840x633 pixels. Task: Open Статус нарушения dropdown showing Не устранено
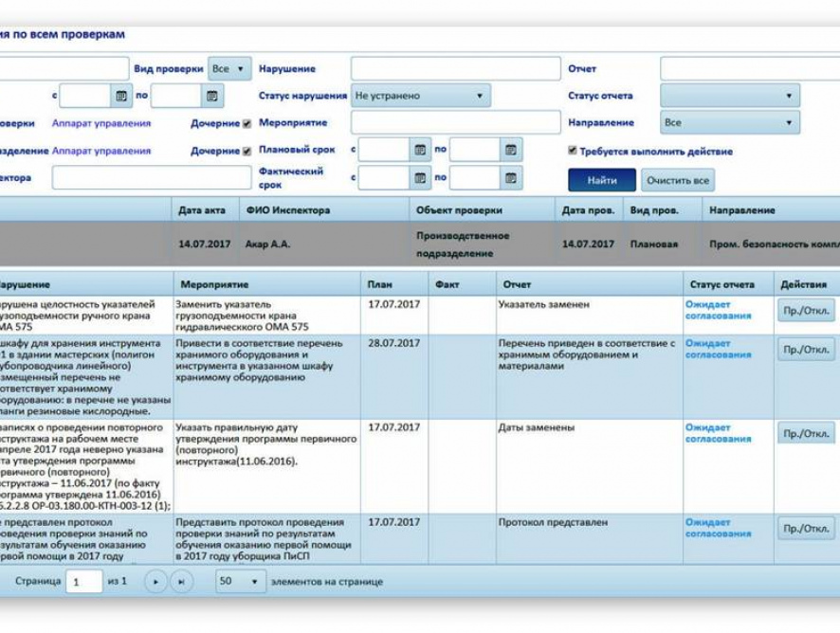click(421, 96)
